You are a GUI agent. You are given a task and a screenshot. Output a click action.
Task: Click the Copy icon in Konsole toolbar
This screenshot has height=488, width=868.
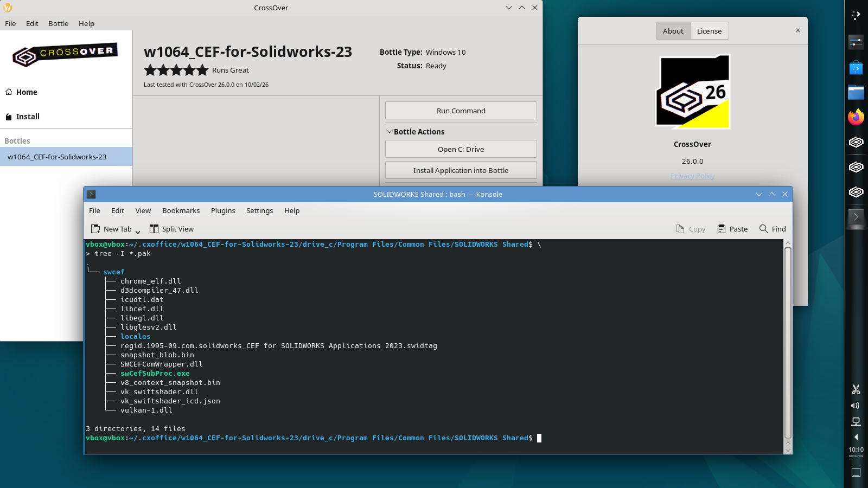tap(680, 229)
